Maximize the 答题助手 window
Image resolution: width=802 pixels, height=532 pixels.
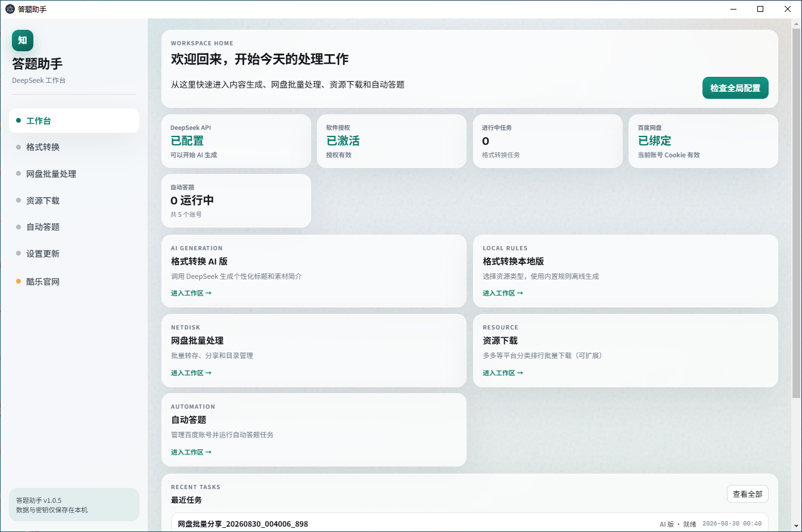[760, 9]
